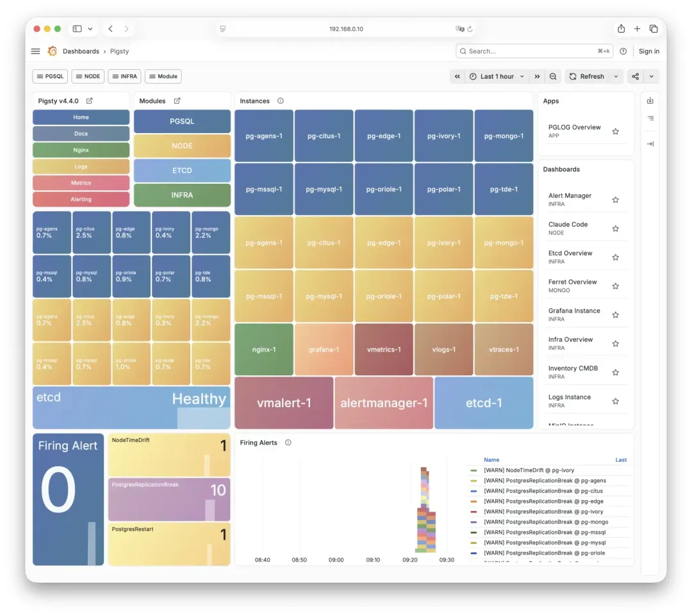The height and width of the screenshot is (616, 692).
Task: Open the share dashboard icon
Action: 635,76
